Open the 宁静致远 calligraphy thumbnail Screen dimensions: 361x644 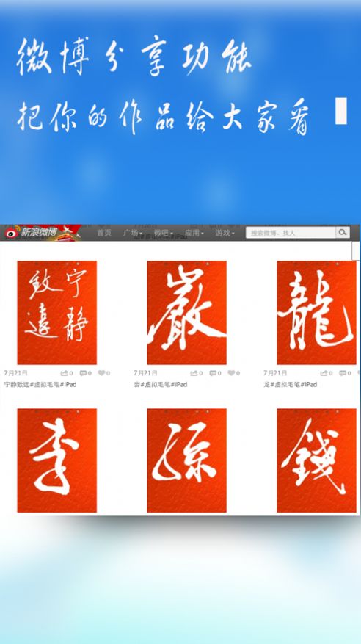57,313
